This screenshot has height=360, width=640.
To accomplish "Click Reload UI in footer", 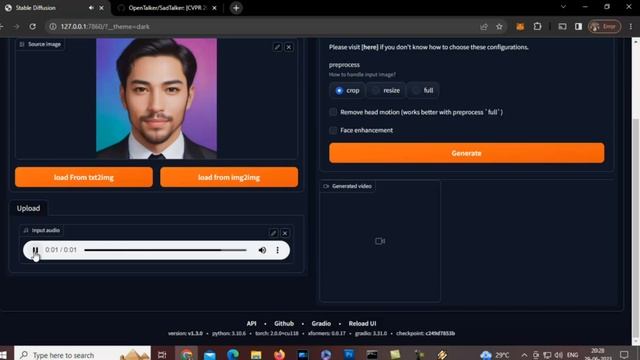I will (x=362, y=323).
